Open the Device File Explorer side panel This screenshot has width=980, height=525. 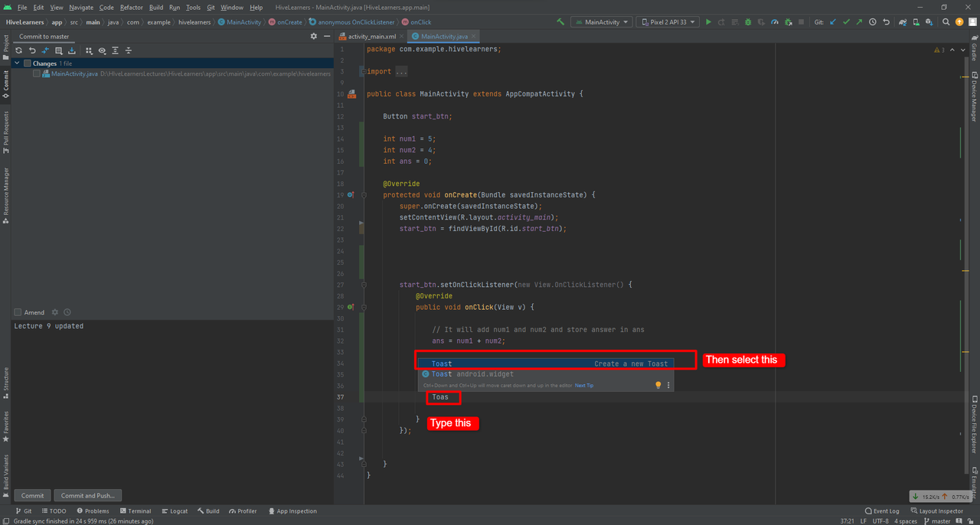tap(975, 426)
